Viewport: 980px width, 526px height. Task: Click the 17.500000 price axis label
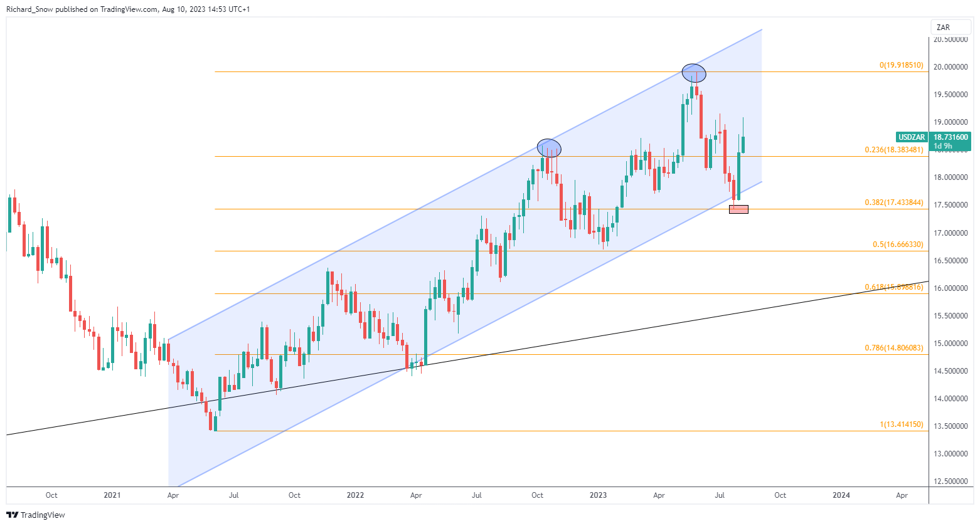(x=951, y=205)
